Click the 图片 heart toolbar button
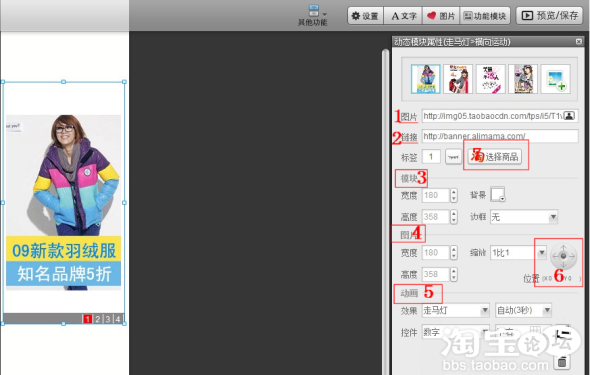This screenshot has width=590, height=375. click(441, 16)
